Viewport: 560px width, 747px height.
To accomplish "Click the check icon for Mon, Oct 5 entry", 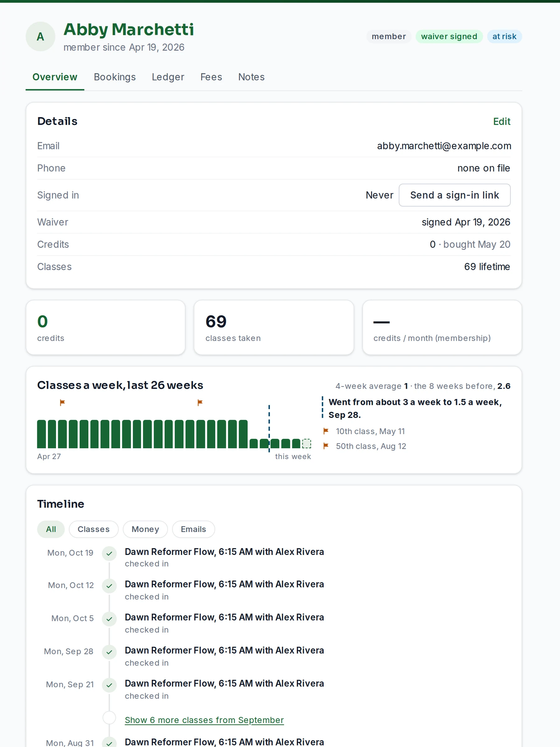I will point(110,619).
